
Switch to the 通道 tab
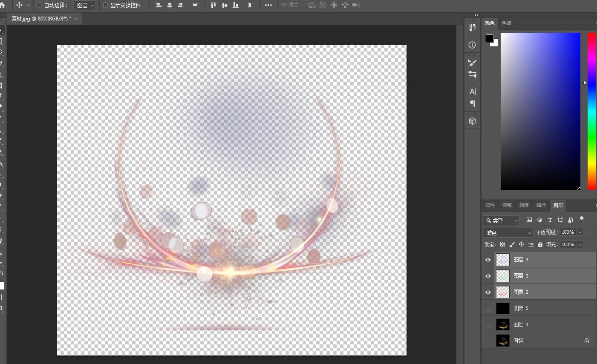(524, 205)
